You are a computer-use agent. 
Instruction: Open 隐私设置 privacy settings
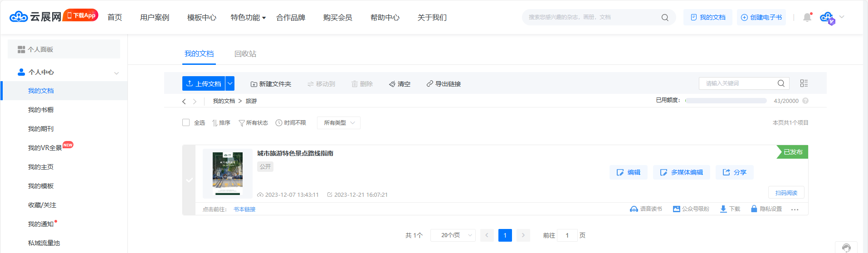pyautogui.click(x=766, y=209)
